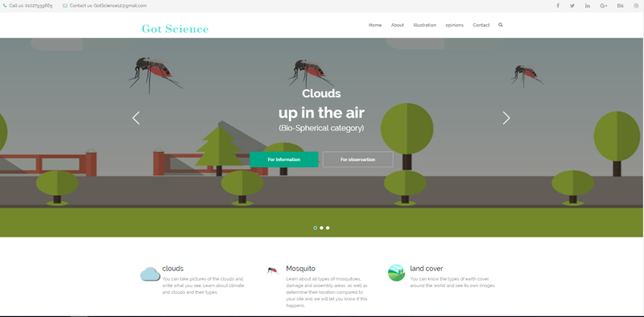Click the For observartion button
Viewport: 644px width, 317px height.
[x=357, y=159]
